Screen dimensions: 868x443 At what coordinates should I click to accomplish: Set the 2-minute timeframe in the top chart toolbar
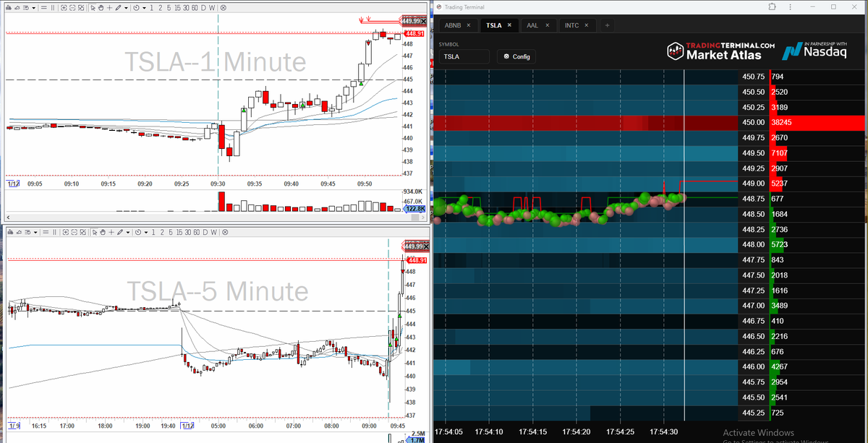click(x=160, y=8)
